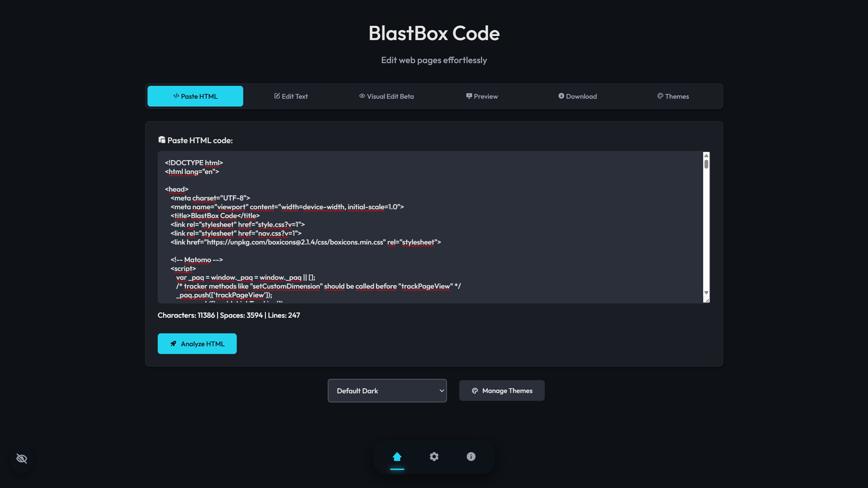Screen dimensions: 868x488
Task: Open the settings gear in bottom navigation
Action: pyautogui.click(x=434, y=457)
